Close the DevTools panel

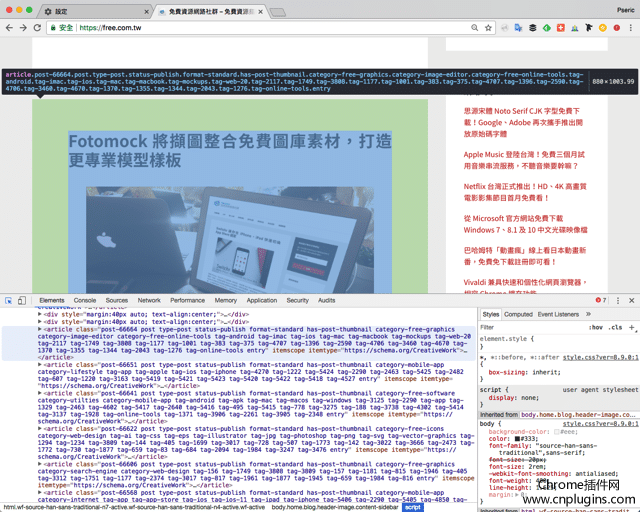(x=631, y=301)
